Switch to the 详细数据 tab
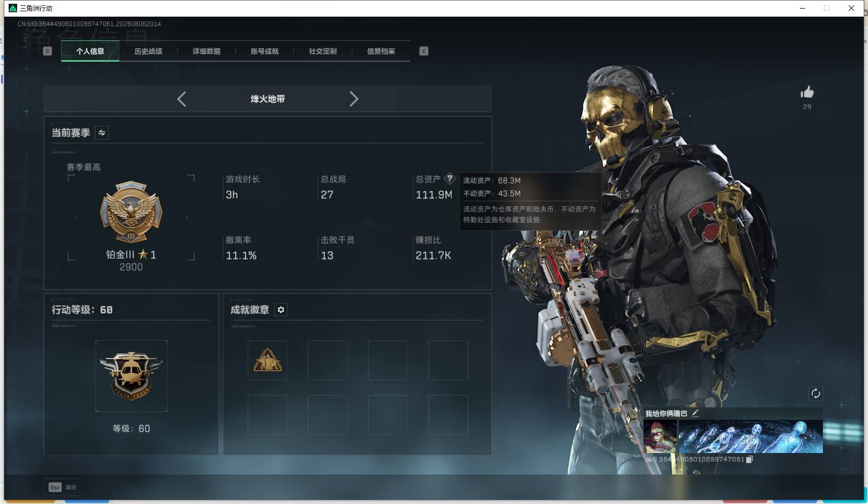The width and height of the screenshot is (868, 504). click(206, 51)
